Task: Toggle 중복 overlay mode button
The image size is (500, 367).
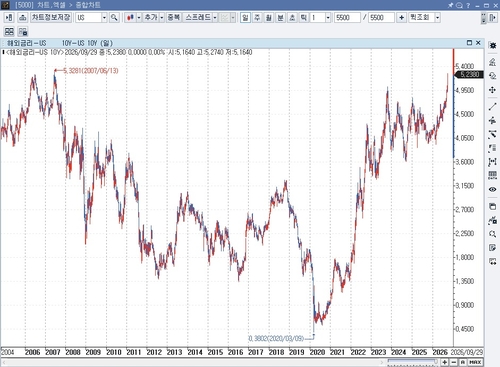Action: point(174,17)
